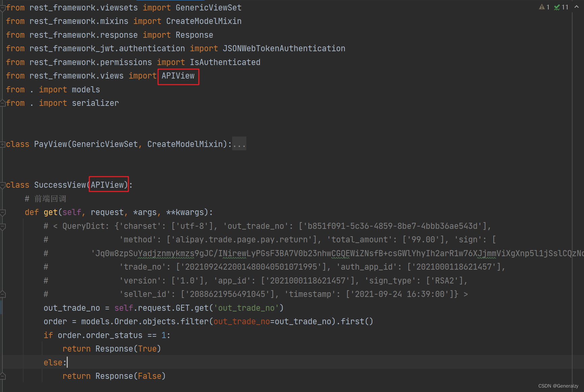Click the SuccessView class name
The width and height of the screenshot is (584, 392).
click(60, 185)
